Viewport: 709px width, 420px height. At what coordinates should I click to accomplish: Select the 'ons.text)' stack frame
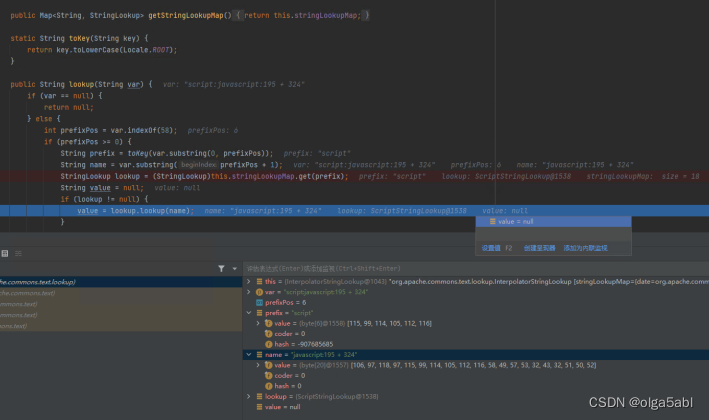[121, 326]
